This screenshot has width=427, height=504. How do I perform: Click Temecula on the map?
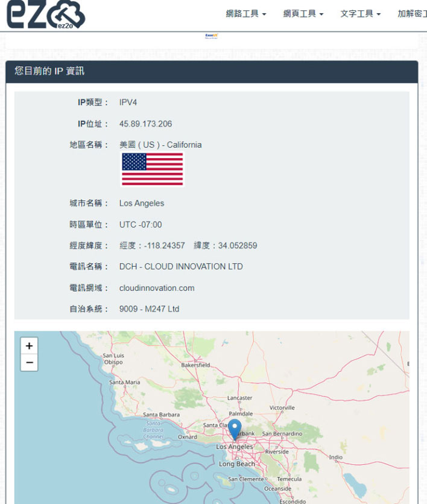(x=289, y=479)
